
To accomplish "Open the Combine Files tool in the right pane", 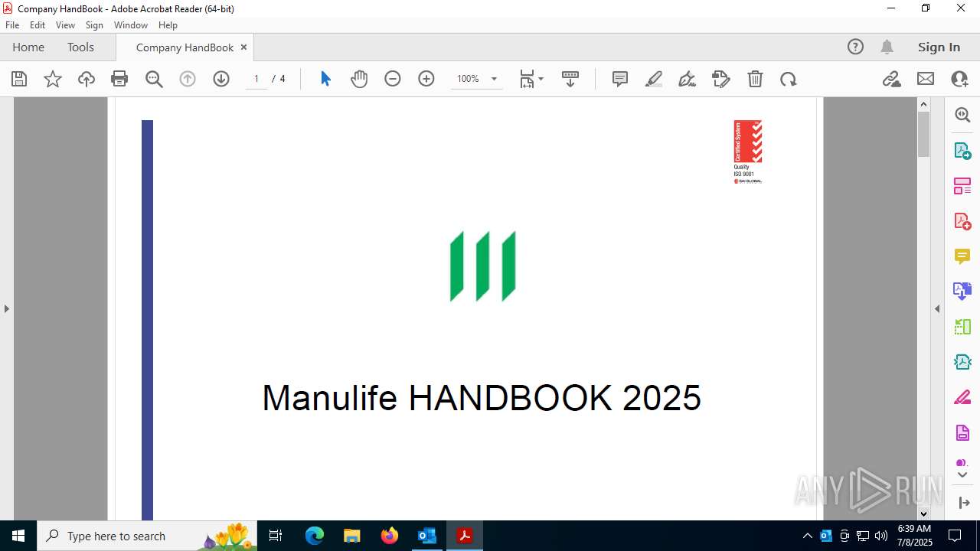I will (x=962, y=292).
